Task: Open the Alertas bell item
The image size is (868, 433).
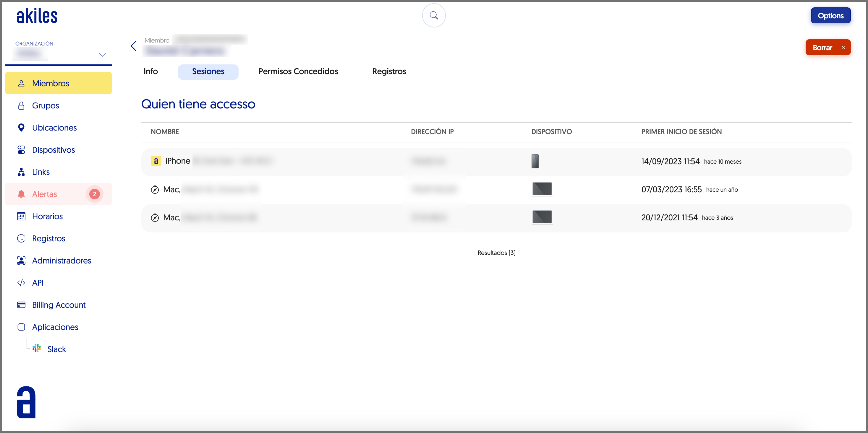Action: (x=44, y=194)
